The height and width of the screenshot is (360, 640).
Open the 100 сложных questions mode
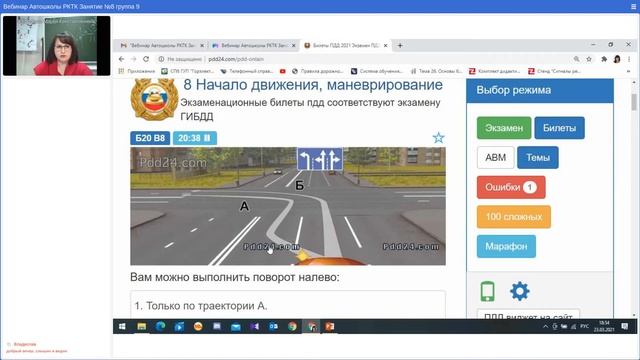[x=513, y=217]
